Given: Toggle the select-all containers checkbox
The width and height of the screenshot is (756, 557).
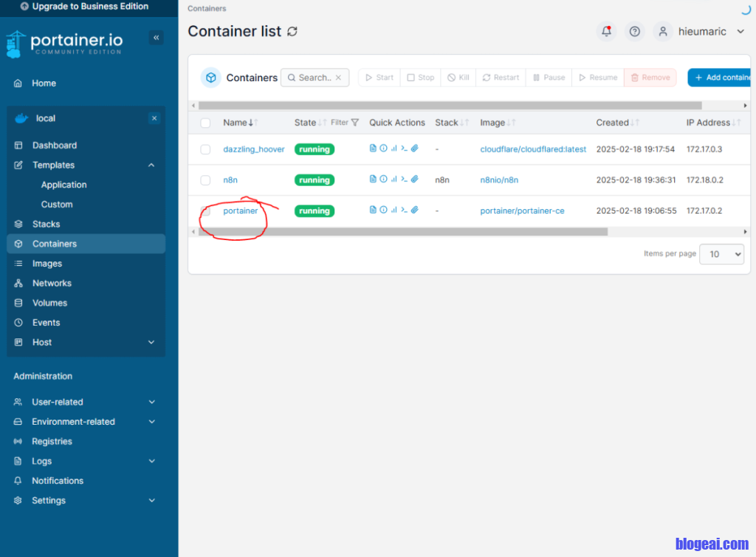Looking at the screenshot, I should tap(205, 123).
